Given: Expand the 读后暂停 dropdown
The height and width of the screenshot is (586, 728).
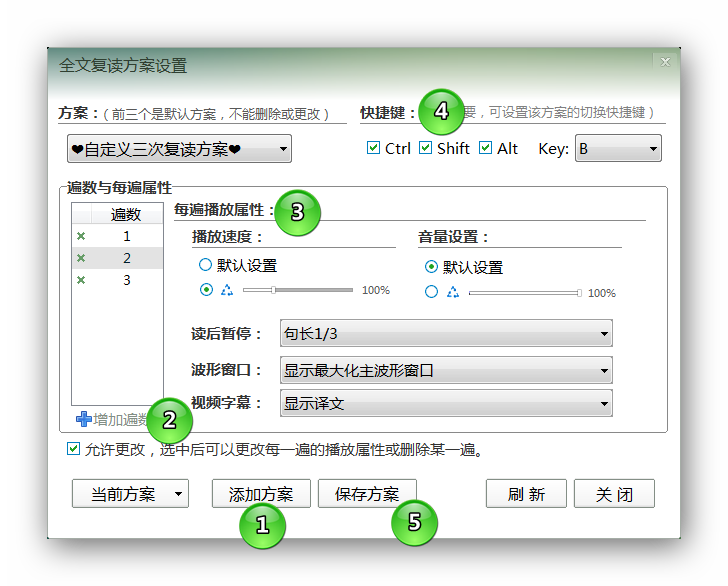Looking at the screenshot, I should (446, 333).
